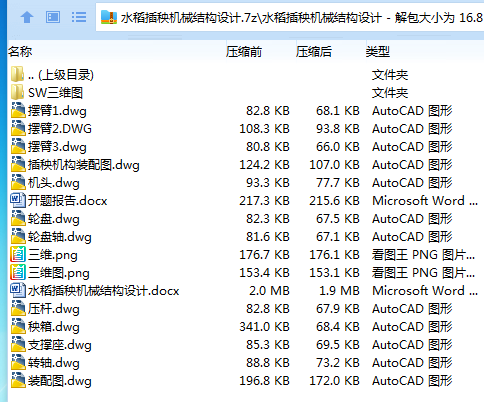The image size is (484, 402).
Task: Select file name 支撑座.dwg
Action: tap(60, 345)
